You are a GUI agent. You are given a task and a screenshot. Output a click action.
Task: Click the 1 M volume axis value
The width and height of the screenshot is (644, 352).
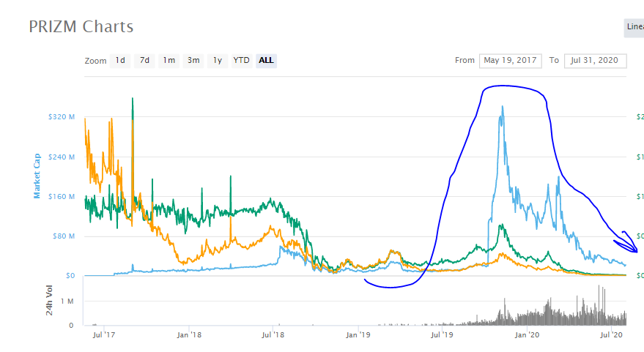[x=67, y=301]
